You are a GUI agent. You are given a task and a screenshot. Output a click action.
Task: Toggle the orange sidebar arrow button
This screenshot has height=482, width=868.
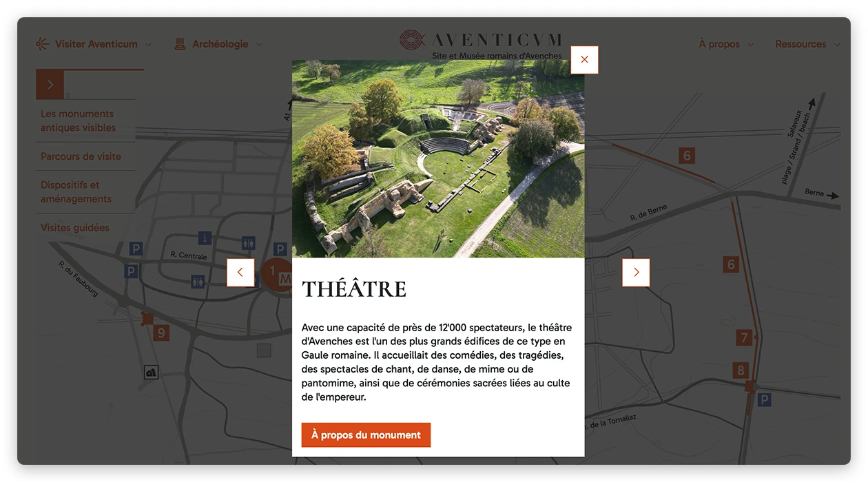click(x=50, y=85)
